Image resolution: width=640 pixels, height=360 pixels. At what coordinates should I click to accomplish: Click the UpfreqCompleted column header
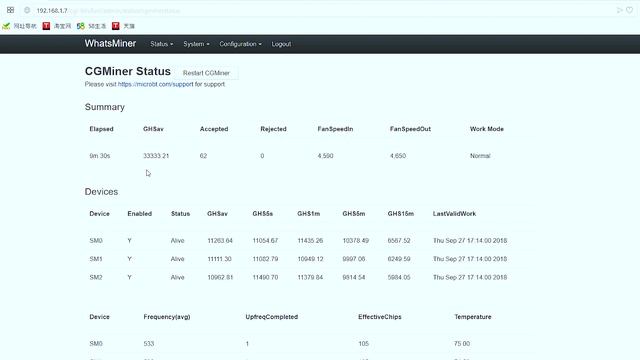pyautogui.click(x=272, y=317)
